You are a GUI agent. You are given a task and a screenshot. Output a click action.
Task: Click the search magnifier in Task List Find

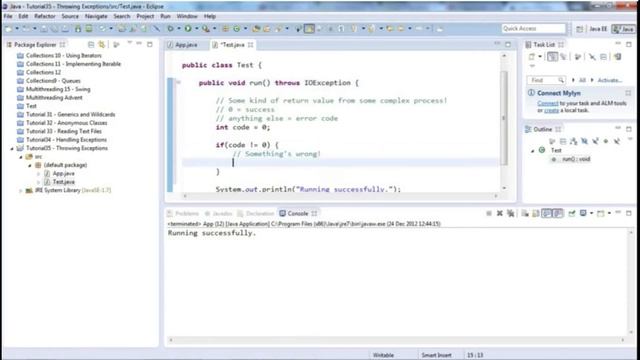click(561, 80)
